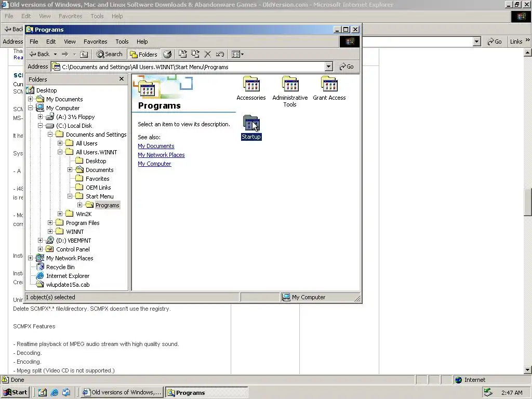532x399 pixels.
Task: Open the Programs address bar dropdown
Action: coord(328,67)
